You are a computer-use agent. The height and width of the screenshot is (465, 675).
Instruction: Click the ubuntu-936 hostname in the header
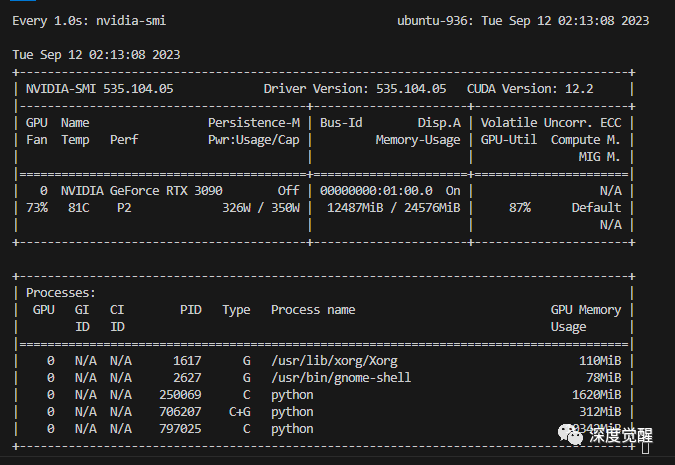[x=428, y=20]
